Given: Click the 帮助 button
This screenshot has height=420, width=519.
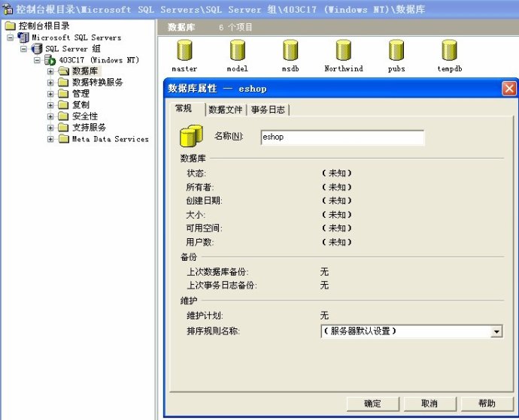Looking at the screenshot, I should point(487,403).
